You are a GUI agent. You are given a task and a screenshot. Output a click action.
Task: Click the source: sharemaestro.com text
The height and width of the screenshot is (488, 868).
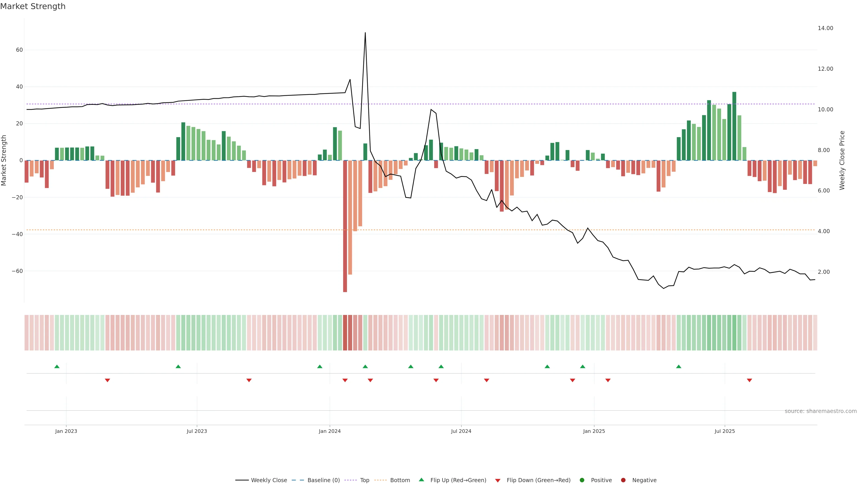[x=821, y=411]
